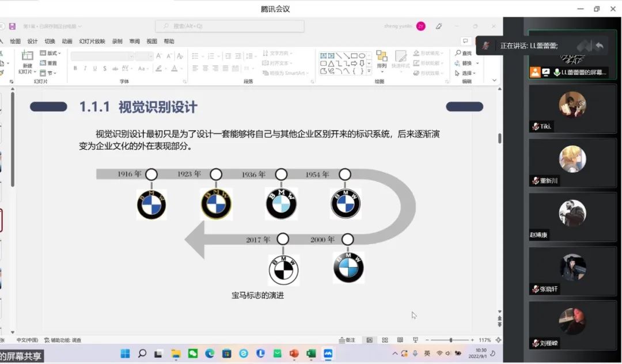Open the Design (设计) ribbon tab

pos(33,41)
